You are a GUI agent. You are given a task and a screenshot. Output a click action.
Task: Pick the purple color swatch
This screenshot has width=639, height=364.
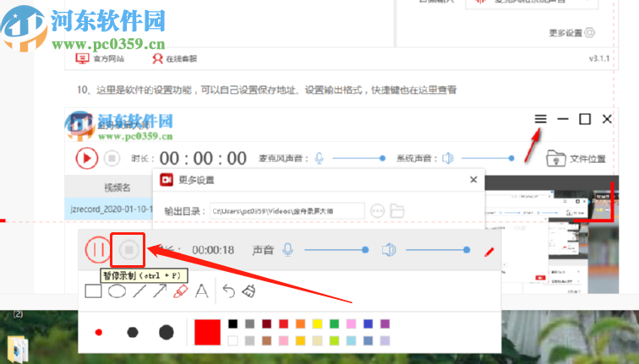click(385, 323)
